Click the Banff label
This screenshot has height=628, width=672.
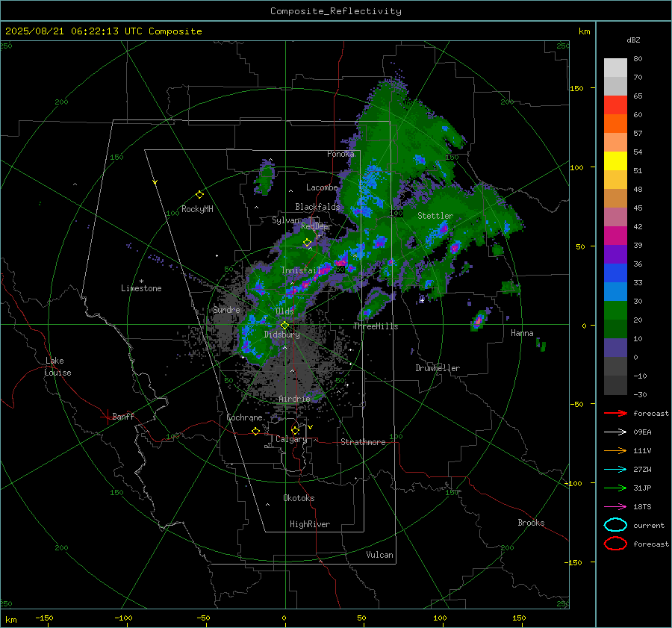123,417
